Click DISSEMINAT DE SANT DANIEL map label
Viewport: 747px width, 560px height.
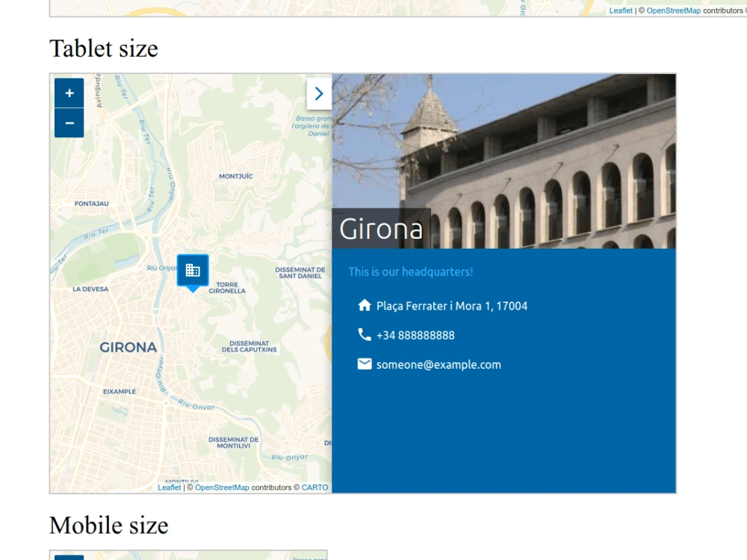pos(300,273)
